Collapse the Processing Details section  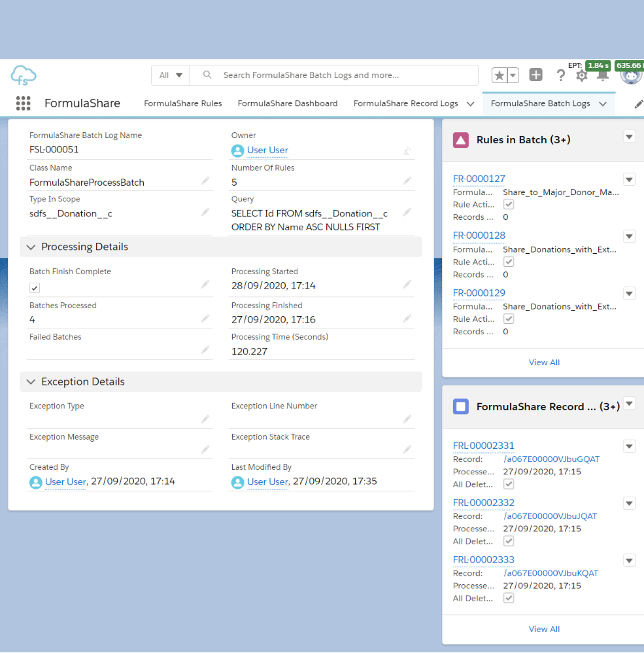coord(31,247)
